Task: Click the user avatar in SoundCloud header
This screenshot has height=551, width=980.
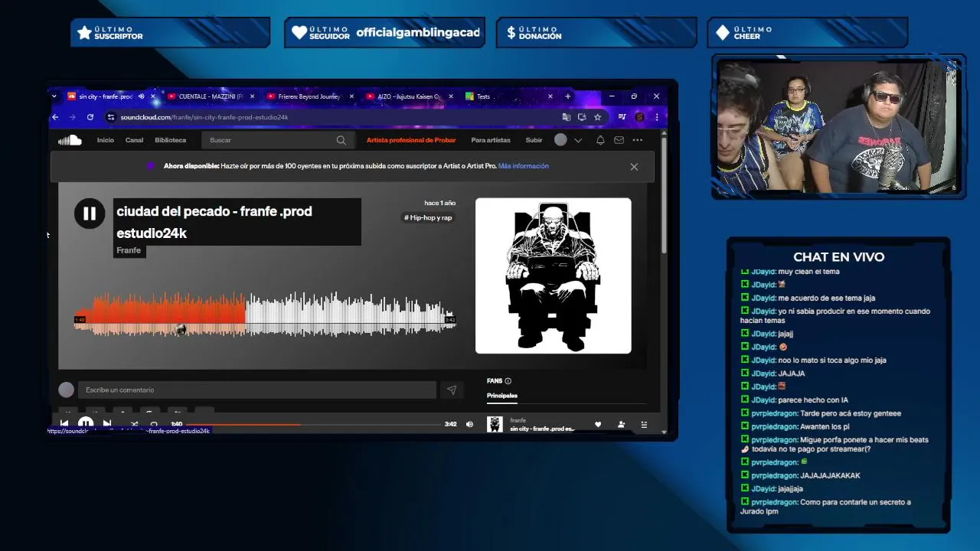Action: pyautogui.click(x=560, y=140)
